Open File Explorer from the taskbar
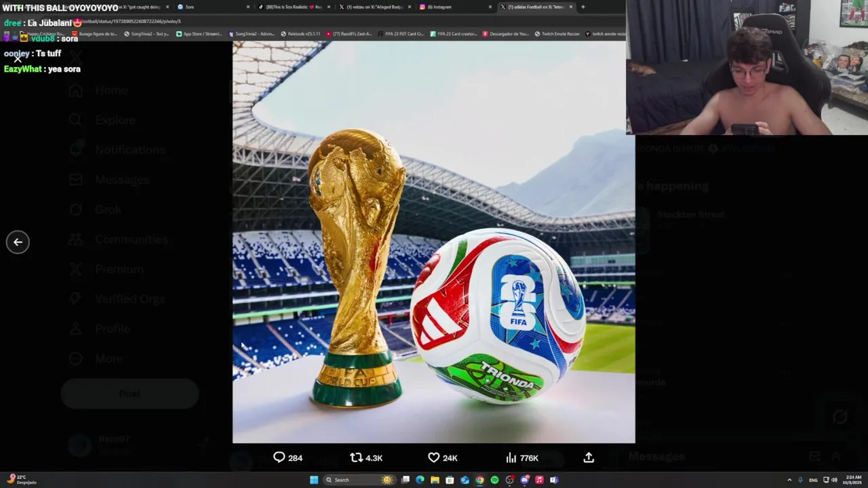This screenshot has height=488, width=868. 435,480
